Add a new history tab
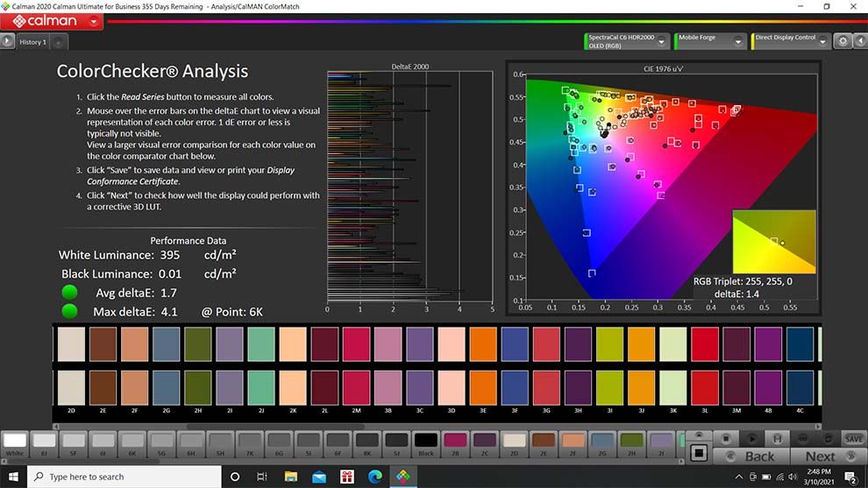868x488 pixels. point(58,42)
